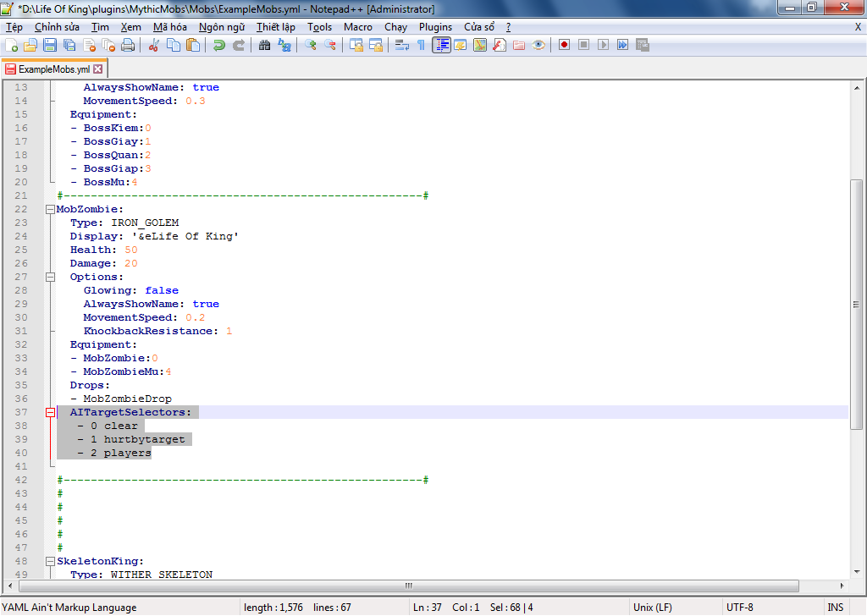Toggle the Indent guide toolbar button
Viewport: 867px width, 616px height.
441,45
